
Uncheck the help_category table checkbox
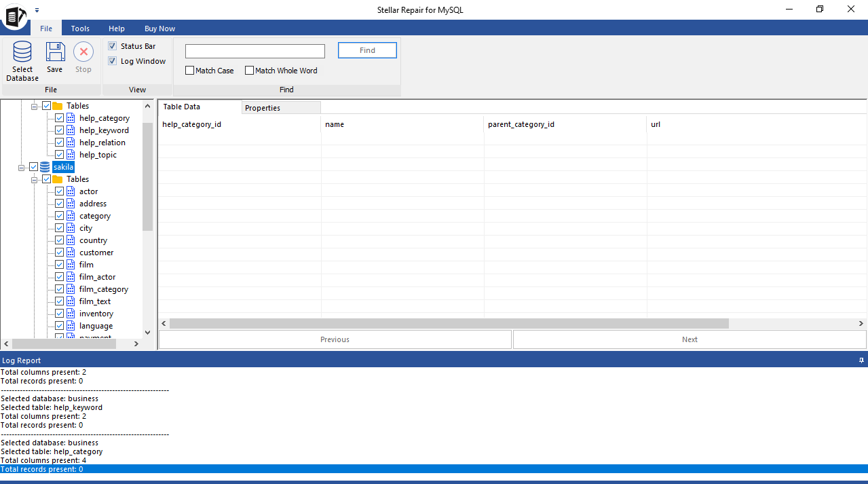(60, 118)
